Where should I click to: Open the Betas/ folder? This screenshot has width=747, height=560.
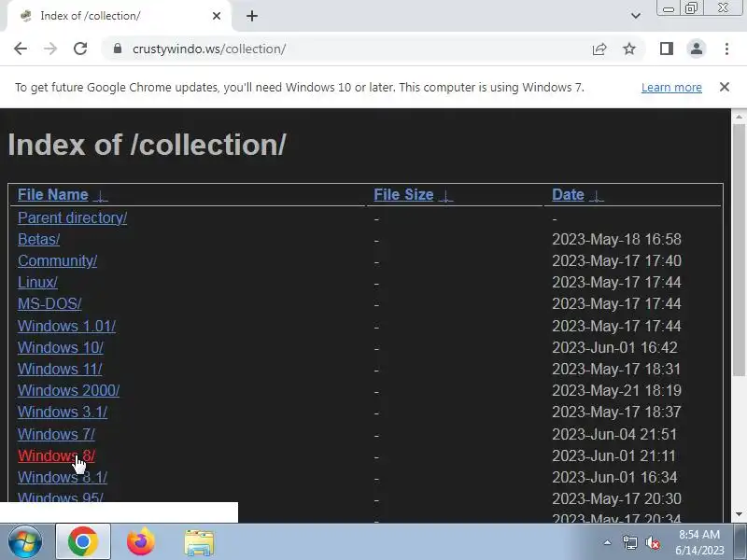(38, 239)
